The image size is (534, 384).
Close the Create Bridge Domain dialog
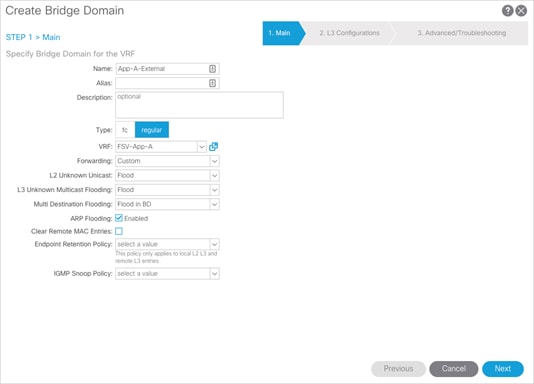[521, 11]
